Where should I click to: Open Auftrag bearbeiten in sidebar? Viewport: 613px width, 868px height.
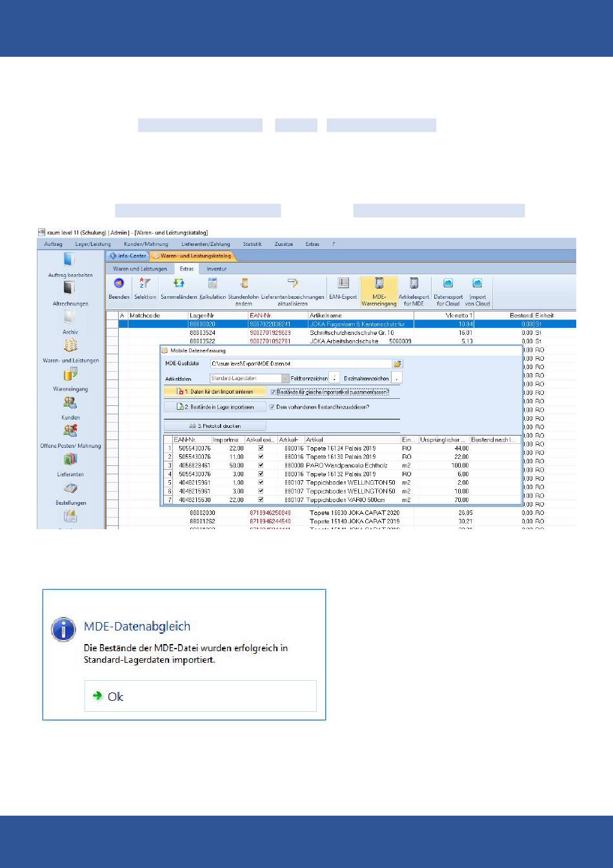pyautogui.click(x=70, y=265)
